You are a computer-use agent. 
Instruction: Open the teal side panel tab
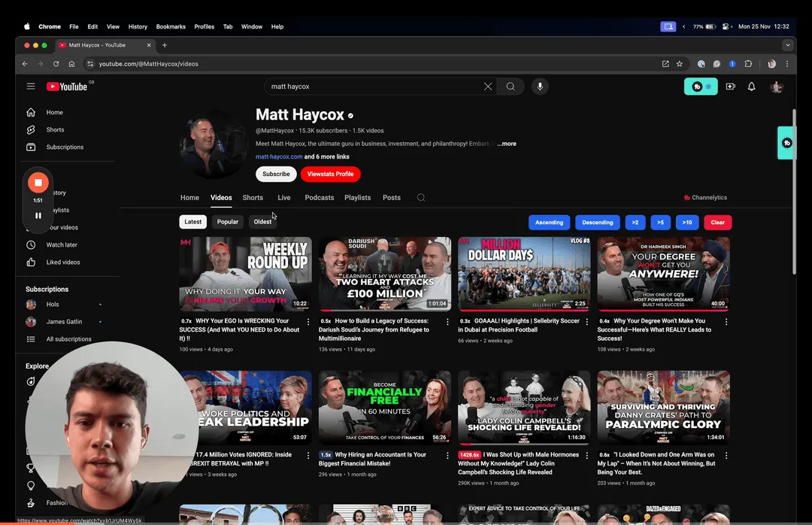[x=786, y=143]
